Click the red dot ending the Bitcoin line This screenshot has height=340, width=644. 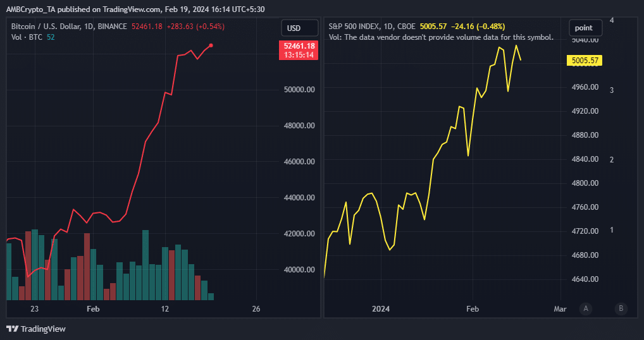(x=211, y=45)
